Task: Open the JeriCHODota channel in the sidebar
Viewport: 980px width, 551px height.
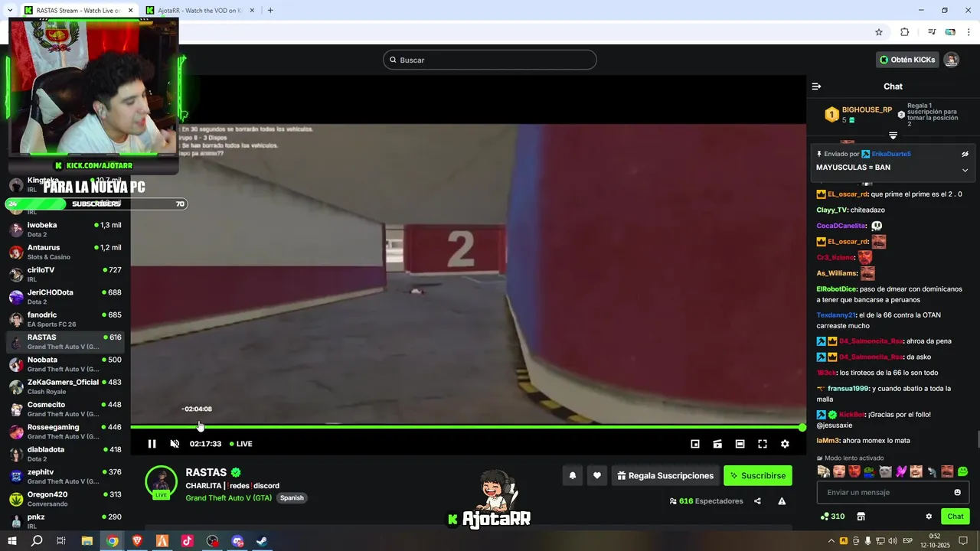Action: pyautogui.click(x=65, y=297)
